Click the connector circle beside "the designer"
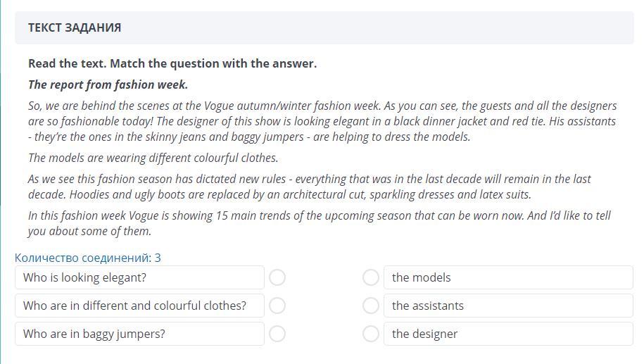This screenshot has height=364, width=644. click(371, 334)
